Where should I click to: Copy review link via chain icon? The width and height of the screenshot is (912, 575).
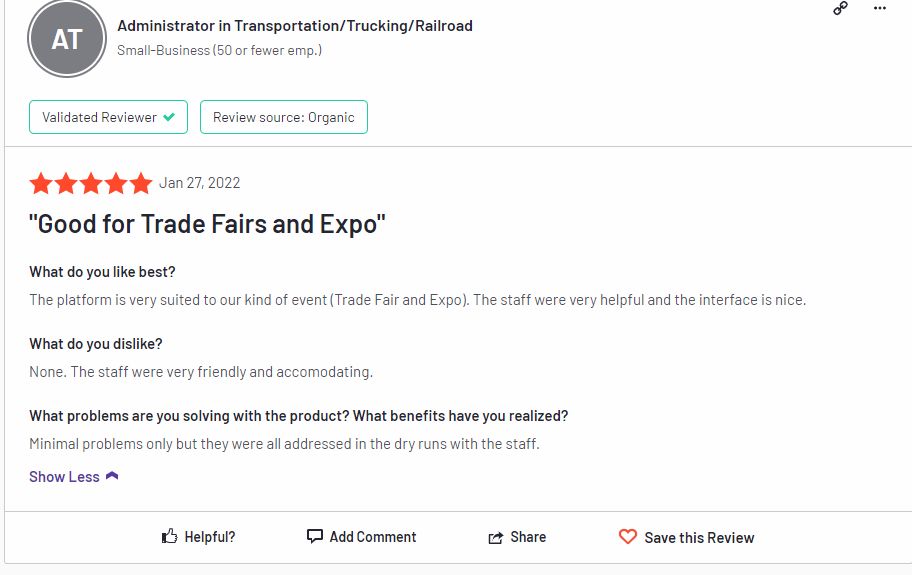[x=840, y=8]
